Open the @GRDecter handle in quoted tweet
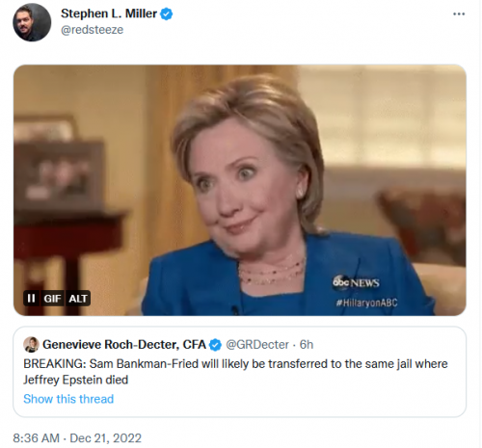This screenshot has height=448, width=482. coord(257,345)
